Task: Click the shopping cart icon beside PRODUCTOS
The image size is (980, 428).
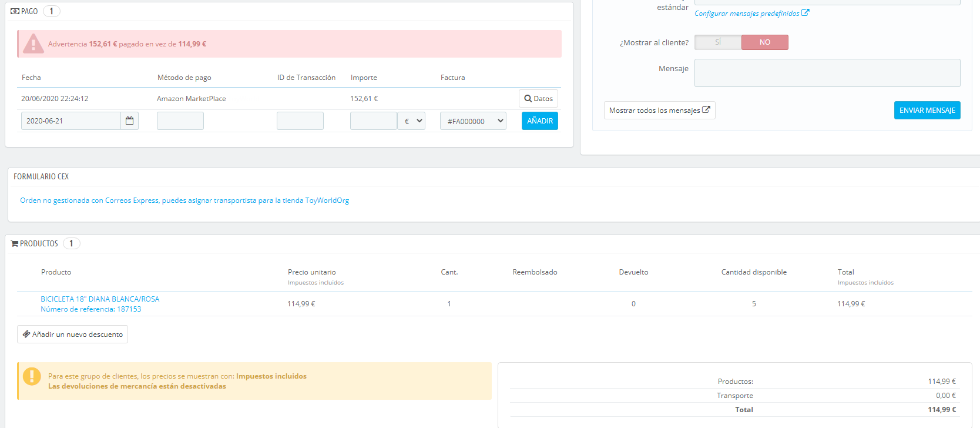Action: [x=15, y=243]
